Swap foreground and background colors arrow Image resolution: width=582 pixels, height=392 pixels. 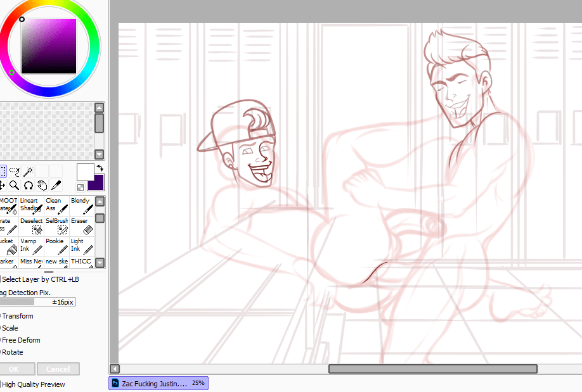100,168
